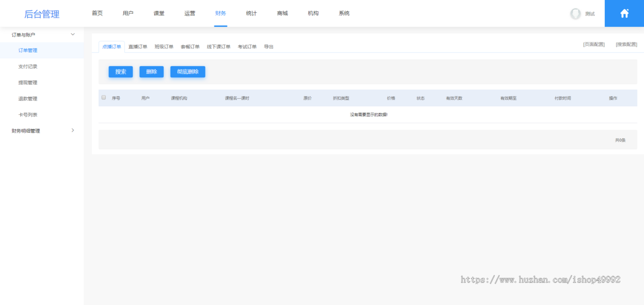Click the 有效期至 column header
The width and height of the screenshot is (644, 305).
pos(508,98)
